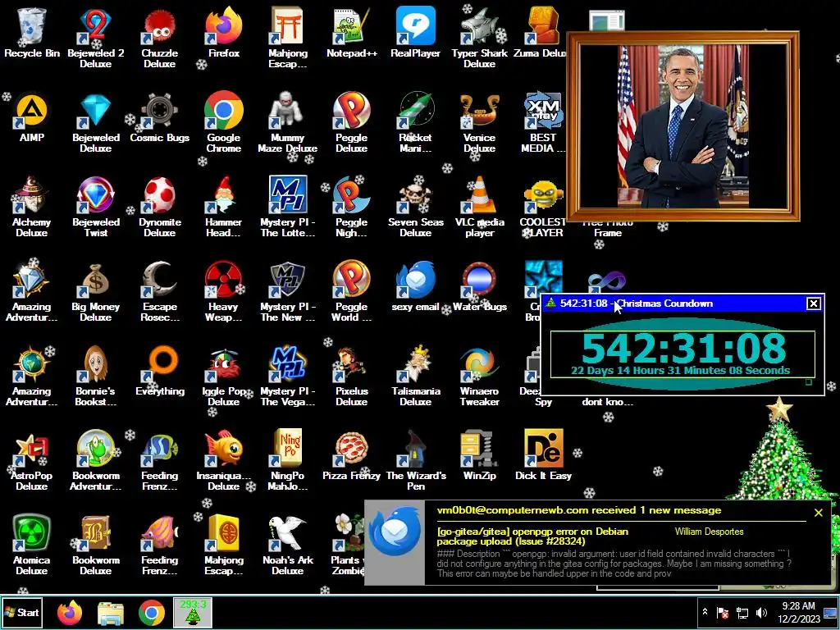The image size is (840, 630).
Task: Open Talismania Deluxe shortcut
Action: tap(415, 376)
